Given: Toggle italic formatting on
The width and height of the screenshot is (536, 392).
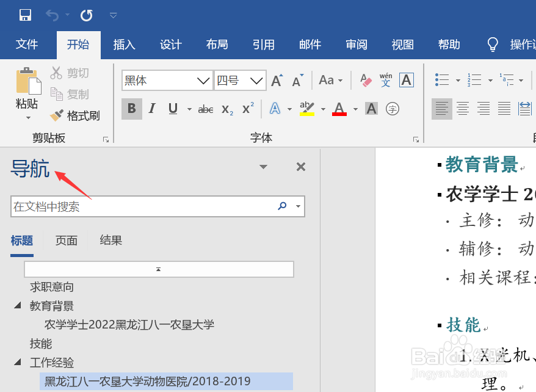Looking at the screenshot, I should (x=152, y=109).
